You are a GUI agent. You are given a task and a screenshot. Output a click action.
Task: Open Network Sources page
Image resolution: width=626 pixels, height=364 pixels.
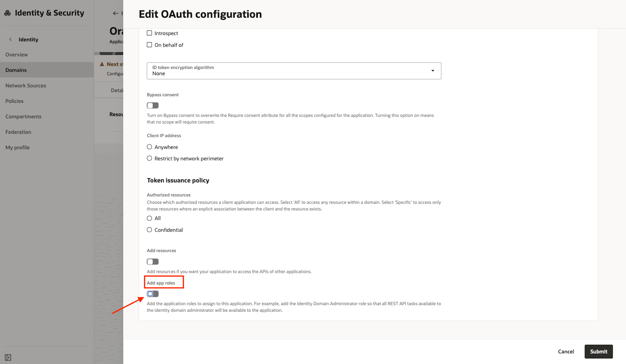point(26,85)
